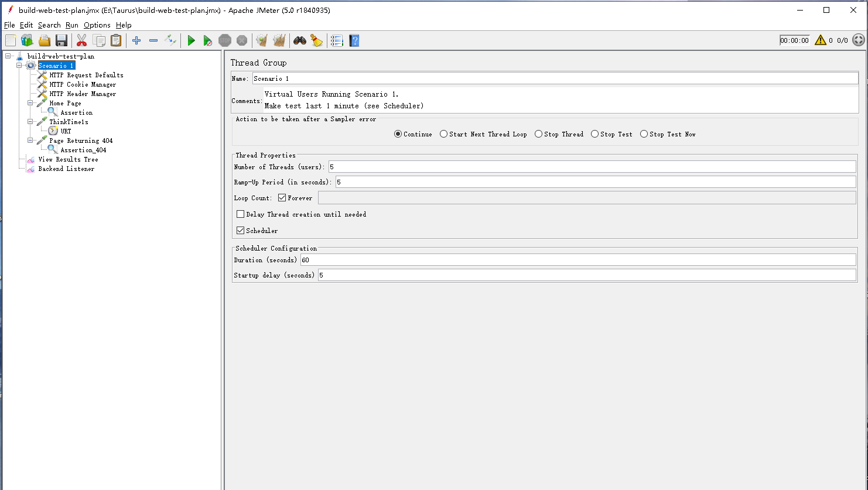Click the Copy icon in the toolbar
This screenshot has height=490, width=868.
(99, 40)
